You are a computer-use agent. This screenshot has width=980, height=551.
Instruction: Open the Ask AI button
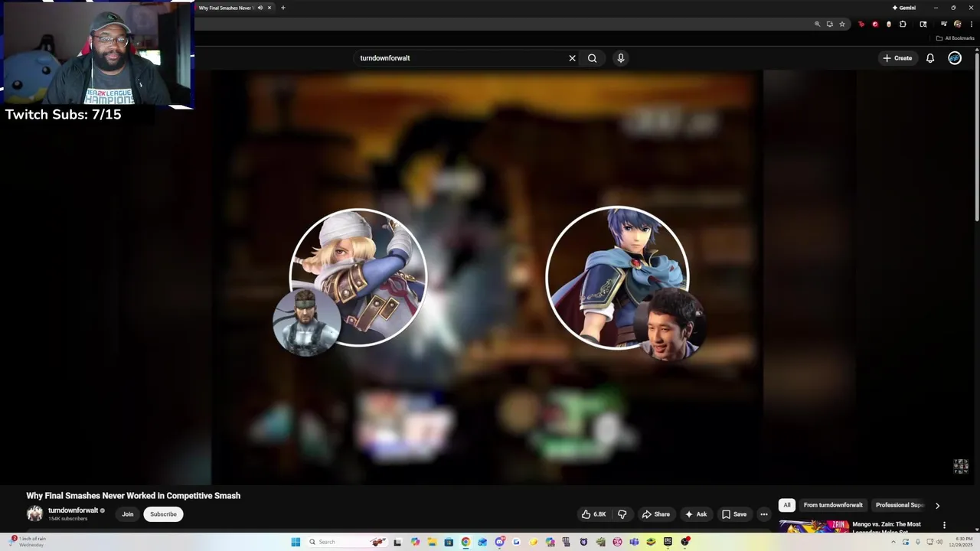pyautogui.click(x=696, y=514)
